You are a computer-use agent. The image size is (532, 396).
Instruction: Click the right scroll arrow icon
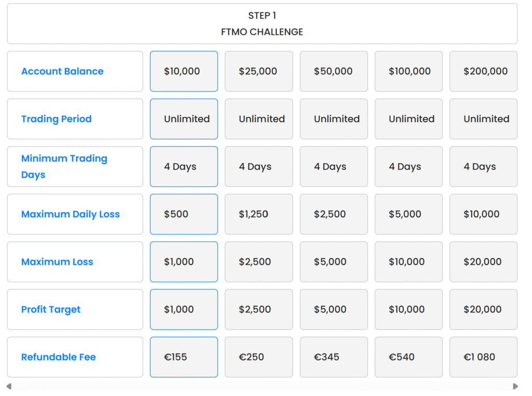pyautogui.click(x=515, y=386)
